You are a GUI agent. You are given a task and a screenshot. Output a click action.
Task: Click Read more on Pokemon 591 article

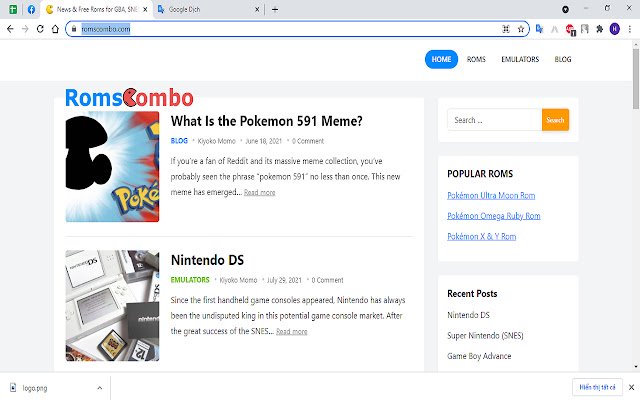pos(260,192)
